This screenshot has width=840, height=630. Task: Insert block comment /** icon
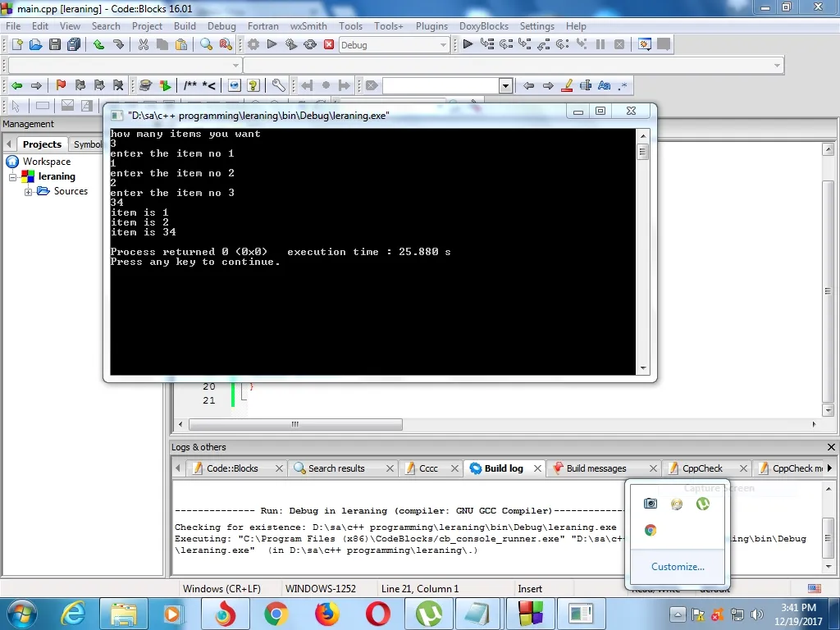(x=190, y=85)
